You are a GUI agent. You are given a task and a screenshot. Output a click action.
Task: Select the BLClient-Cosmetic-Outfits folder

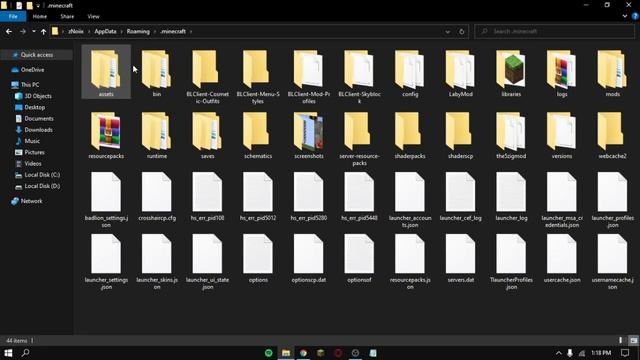click(207, 76)
